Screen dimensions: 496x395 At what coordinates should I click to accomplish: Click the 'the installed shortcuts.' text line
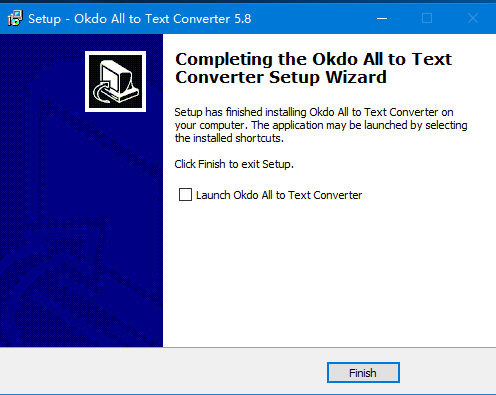point(229,138)
